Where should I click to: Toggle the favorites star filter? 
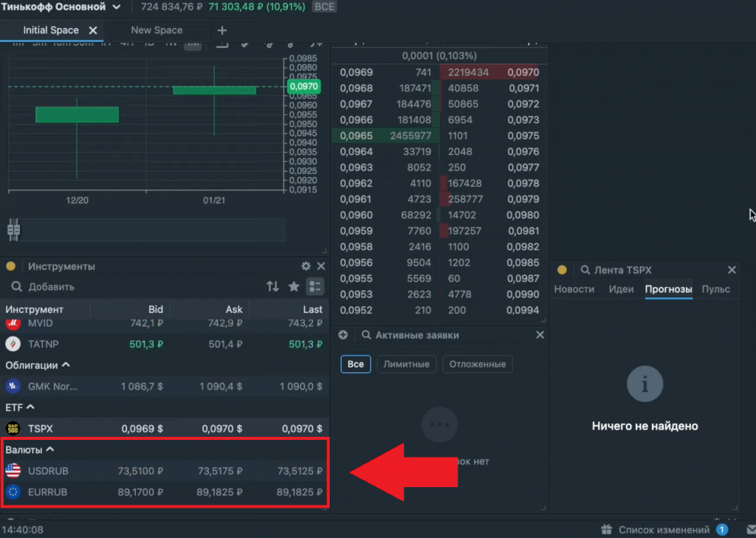click(294, 286)
